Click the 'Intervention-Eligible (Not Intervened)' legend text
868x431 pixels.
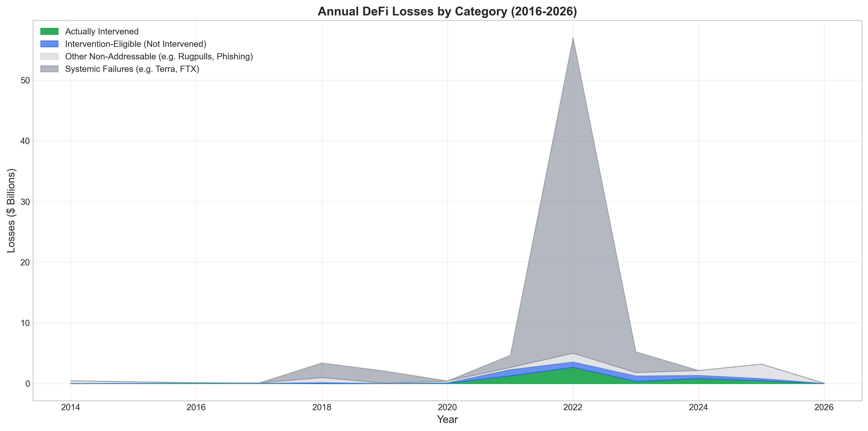click(x=135, y=44)
